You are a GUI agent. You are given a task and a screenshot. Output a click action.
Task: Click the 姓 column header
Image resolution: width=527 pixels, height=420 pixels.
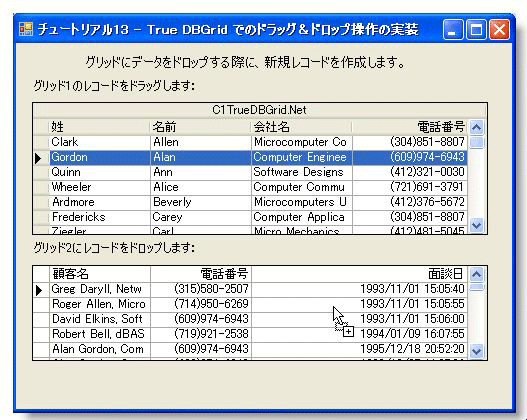coord(99,127)
